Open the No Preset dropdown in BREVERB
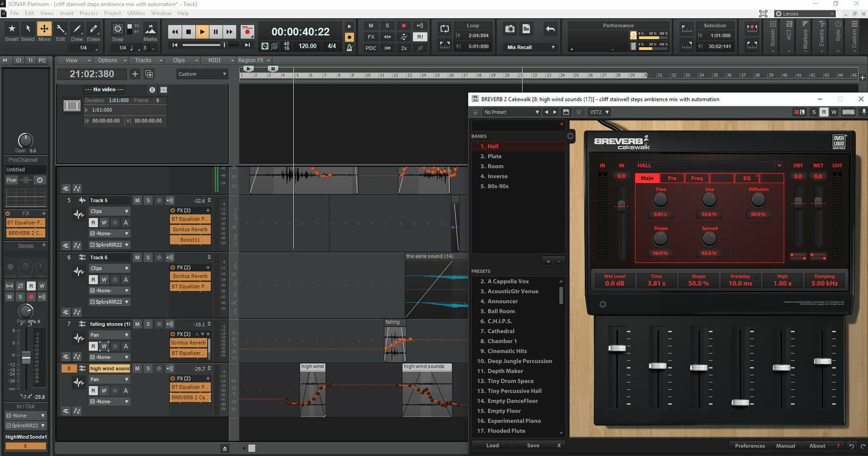868x456 pixels. (x=511, y=112)
